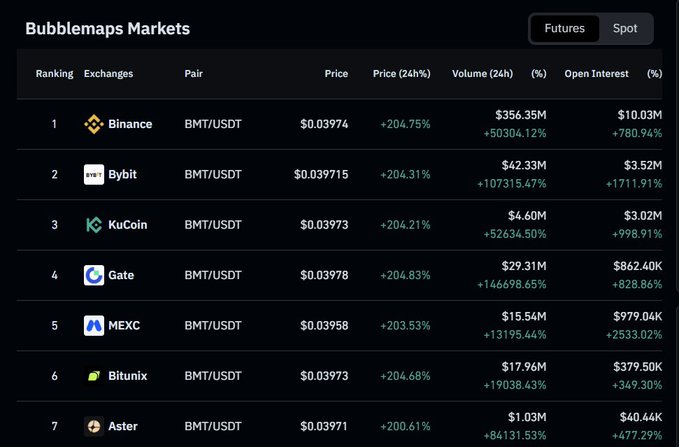Click the +146698.65% volume change value

[x=511, y=285]
